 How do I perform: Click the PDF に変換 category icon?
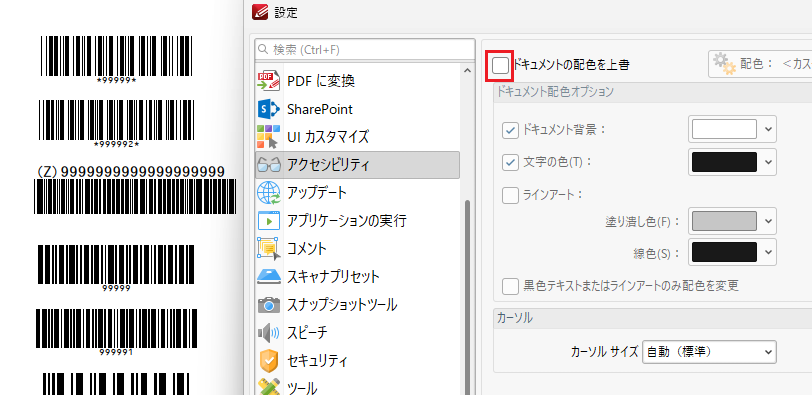268,81
